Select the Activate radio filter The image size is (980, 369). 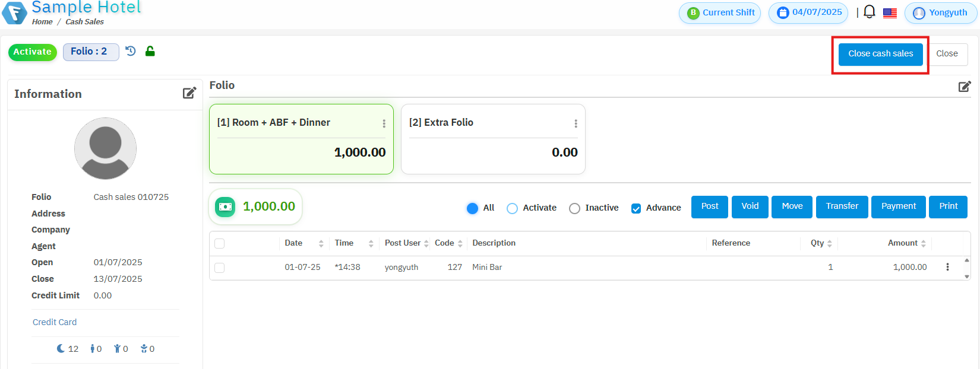coord(512,208)
